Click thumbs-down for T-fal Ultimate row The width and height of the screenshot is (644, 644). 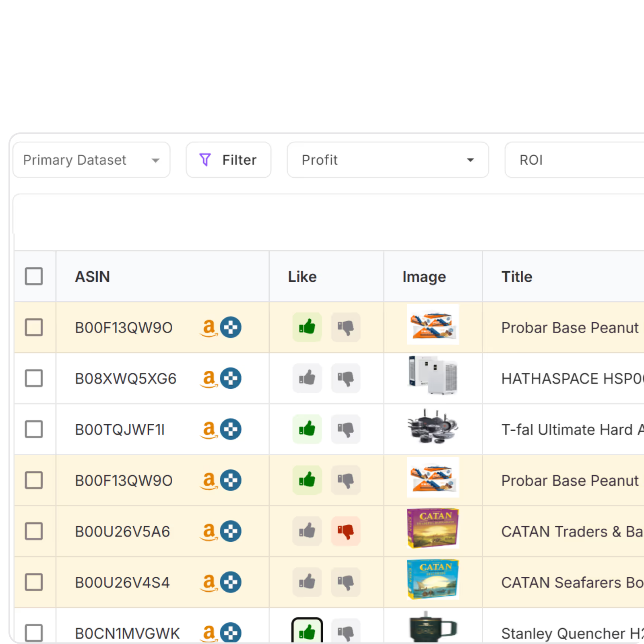pos(345,429)
